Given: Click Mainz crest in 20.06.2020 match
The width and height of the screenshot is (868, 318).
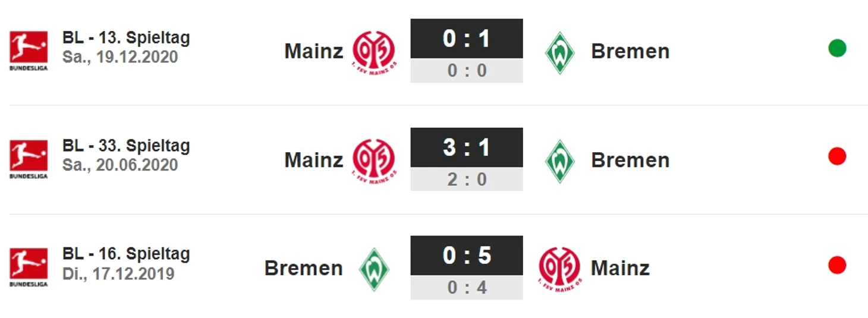Looking at the screenshot, I should (x=373, y=160).
